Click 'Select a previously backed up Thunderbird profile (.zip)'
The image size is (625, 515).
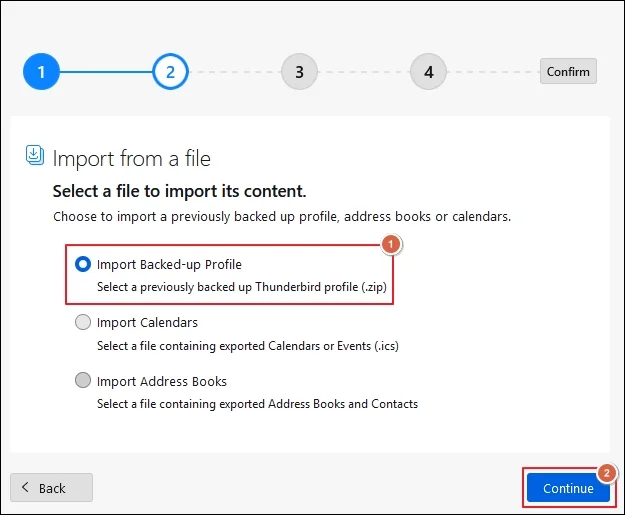[x=242, y=287]
